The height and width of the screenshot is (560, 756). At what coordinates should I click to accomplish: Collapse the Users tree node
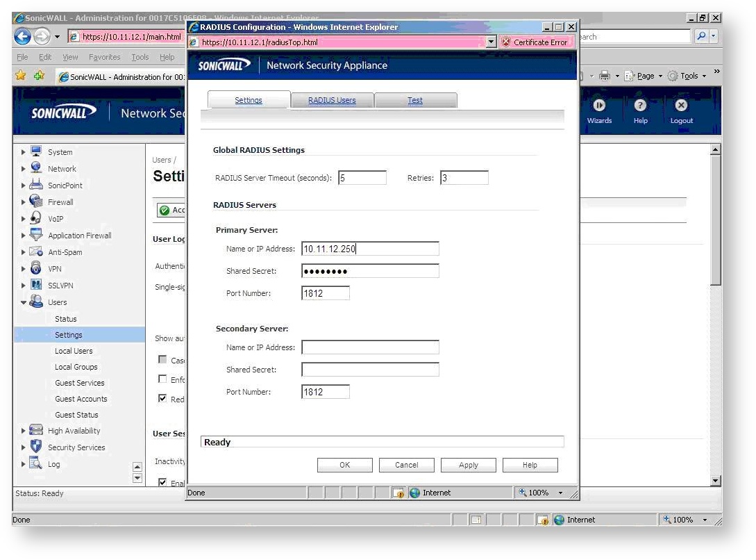click(x=24, y=302)
